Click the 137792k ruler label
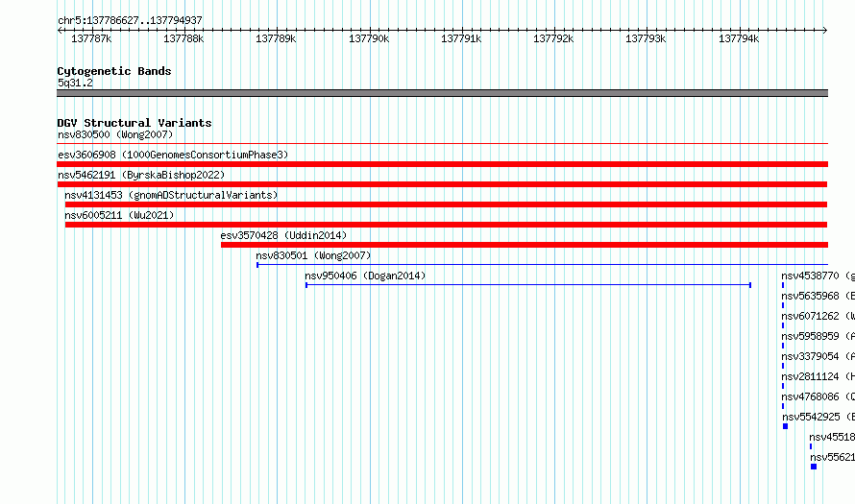The height and width of the screenshot is (504, 855). tap(553, 38)
